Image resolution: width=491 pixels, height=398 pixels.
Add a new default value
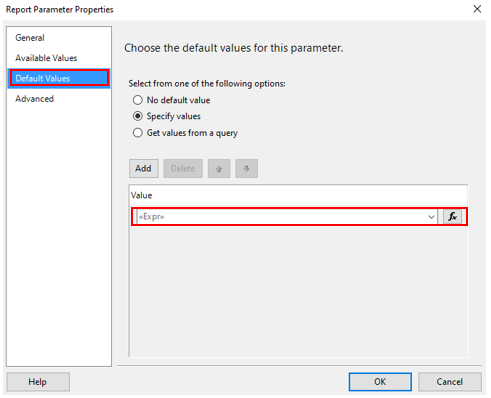click(x=144, y=168)
